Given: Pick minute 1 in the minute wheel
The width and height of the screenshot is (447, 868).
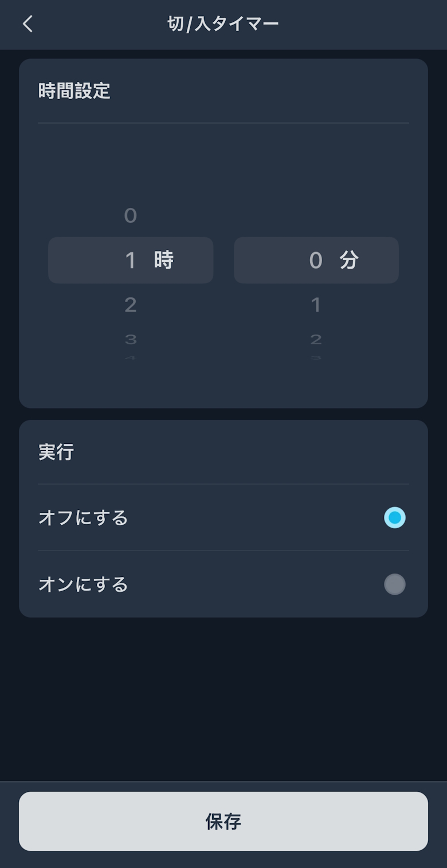Looking at the screenshot, I should (x=316, y=305).
